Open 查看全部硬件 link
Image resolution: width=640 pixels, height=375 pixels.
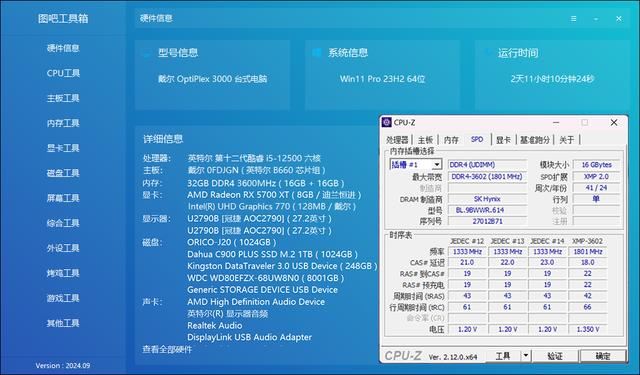pos(167,349)
